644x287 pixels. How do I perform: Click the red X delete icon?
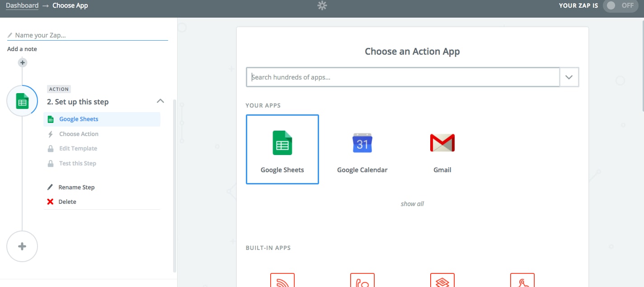[x=50, y=202]
